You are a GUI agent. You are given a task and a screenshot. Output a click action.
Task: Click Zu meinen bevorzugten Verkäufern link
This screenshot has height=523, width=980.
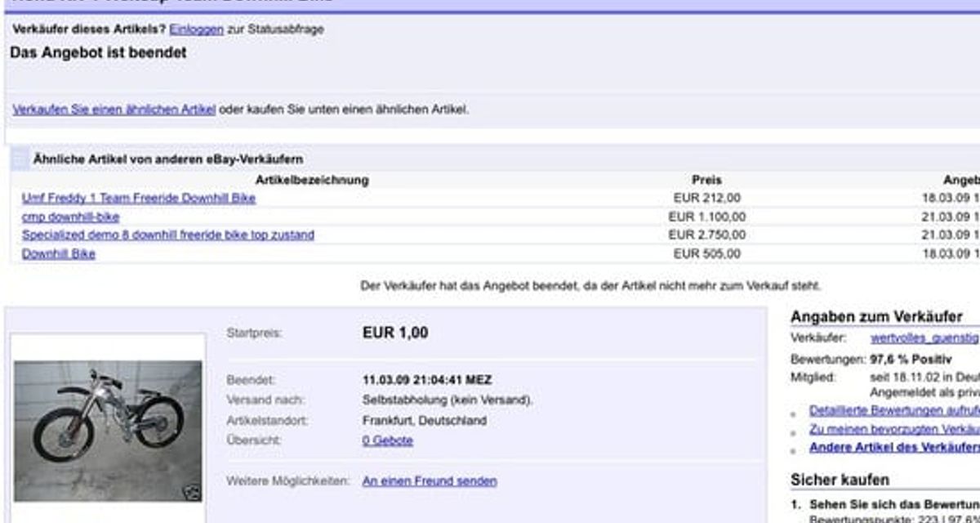click(894, 429)
